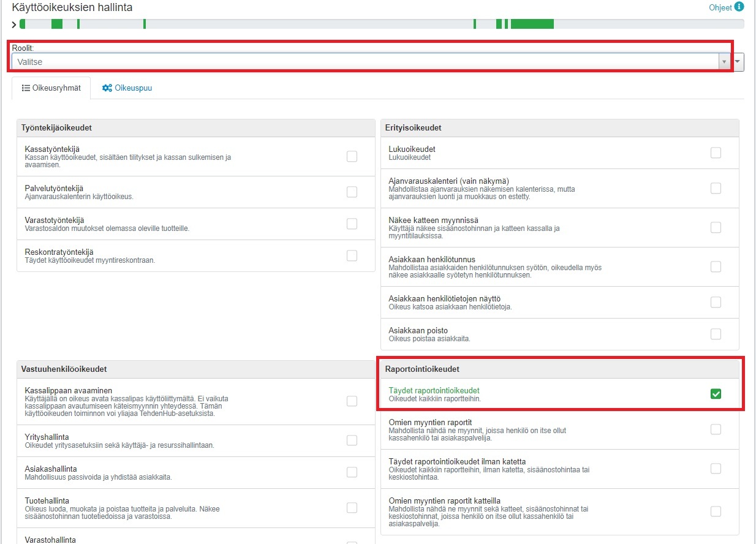
Task: Click the Ohjeet info icon
Action: click(x=739, y=7)
